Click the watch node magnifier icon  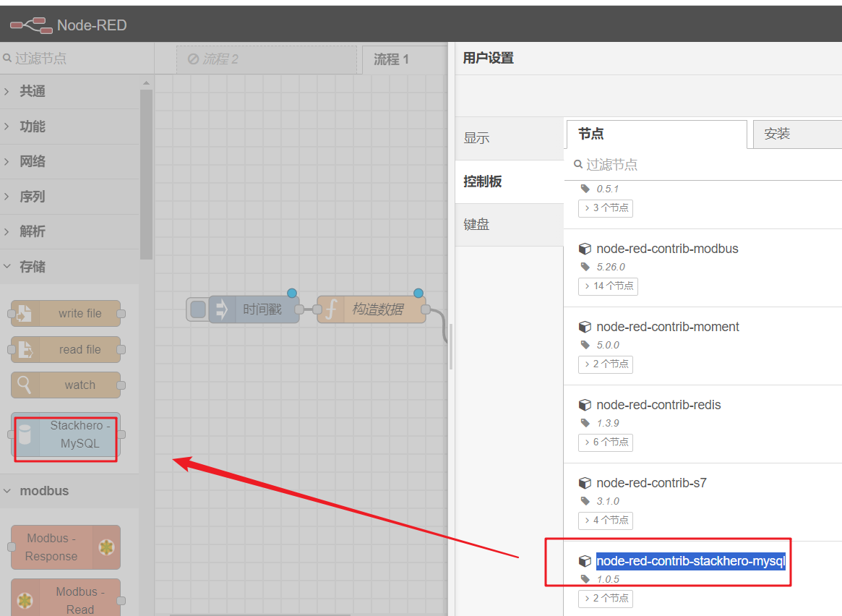(x=25, y=385)
